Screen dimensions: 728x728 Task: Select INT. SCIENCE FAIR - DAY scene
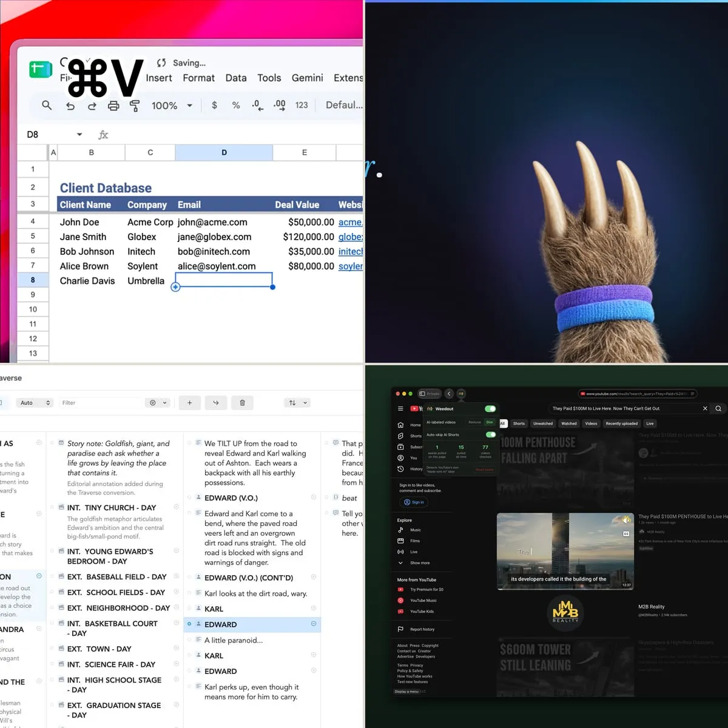[111, 665]
